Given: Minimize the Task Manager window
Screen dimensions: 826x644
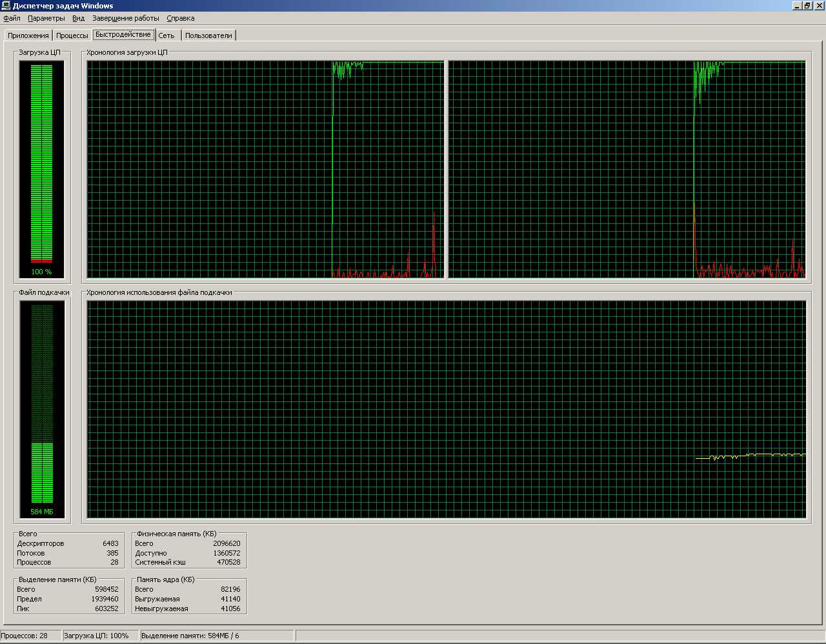Looking at the screenshot, I should (797, 6).
